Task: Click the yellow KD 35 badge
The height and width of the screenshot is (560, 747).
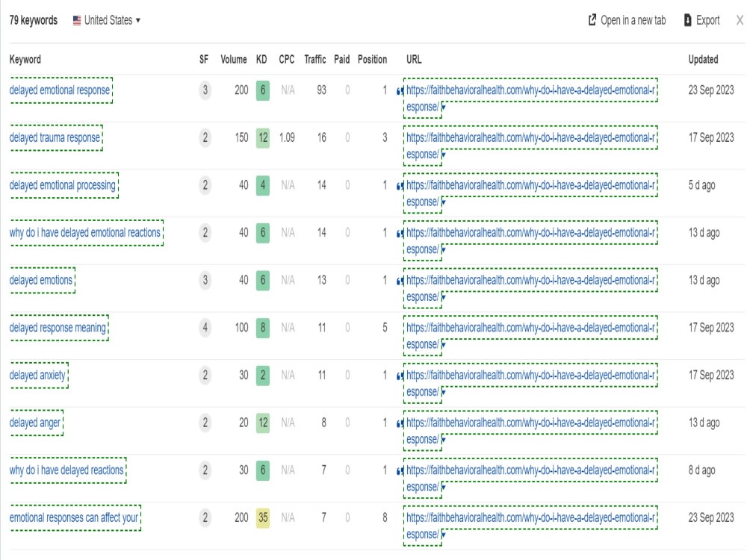Action: click(x=262, y=517)
